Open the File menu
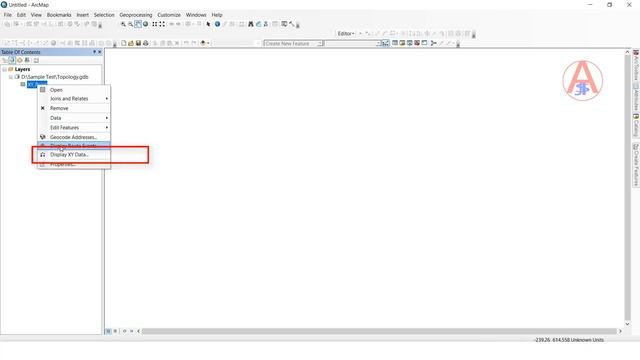Viewport: 640px width, 360px height. tap(8, 15)
